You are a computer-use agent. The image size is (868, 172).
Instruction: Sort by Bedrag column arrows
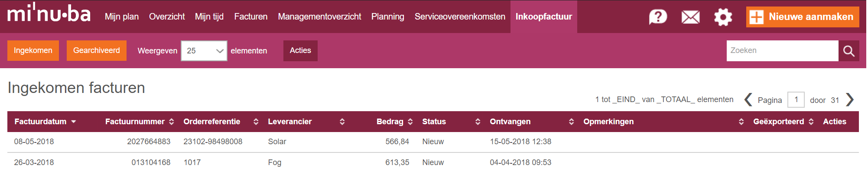tap(410, 122)
